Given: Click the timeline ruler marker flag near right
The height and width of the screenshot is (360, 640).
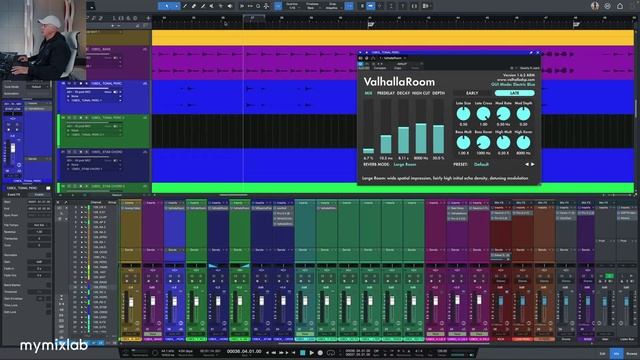Looking at the screenshot, I should [x=576, y=25].
